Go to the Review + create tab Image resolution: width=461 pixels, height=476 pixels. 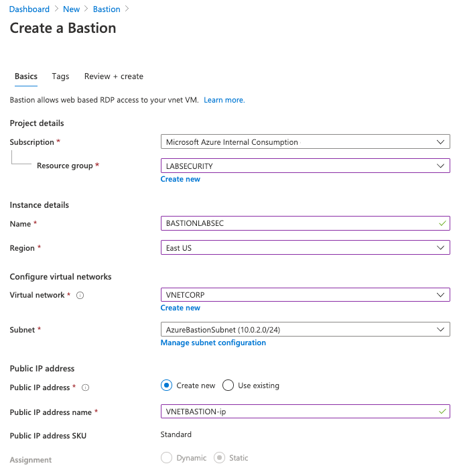(114, 76)
